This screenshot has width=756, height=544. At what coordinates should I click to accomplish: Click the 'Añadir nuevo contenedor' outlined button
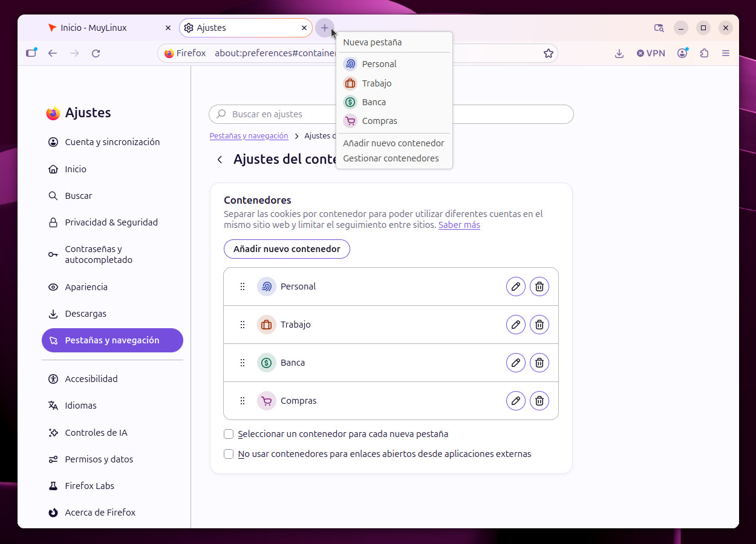287,249
